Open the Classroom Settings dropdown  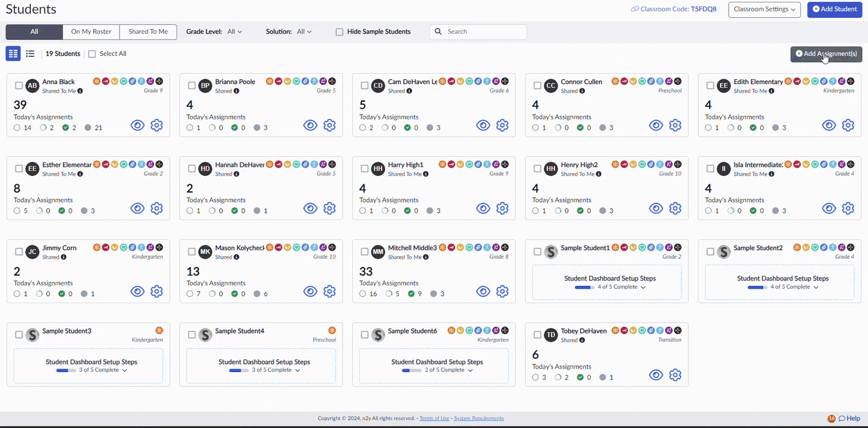pyautogui.click(x=764, y=10)
